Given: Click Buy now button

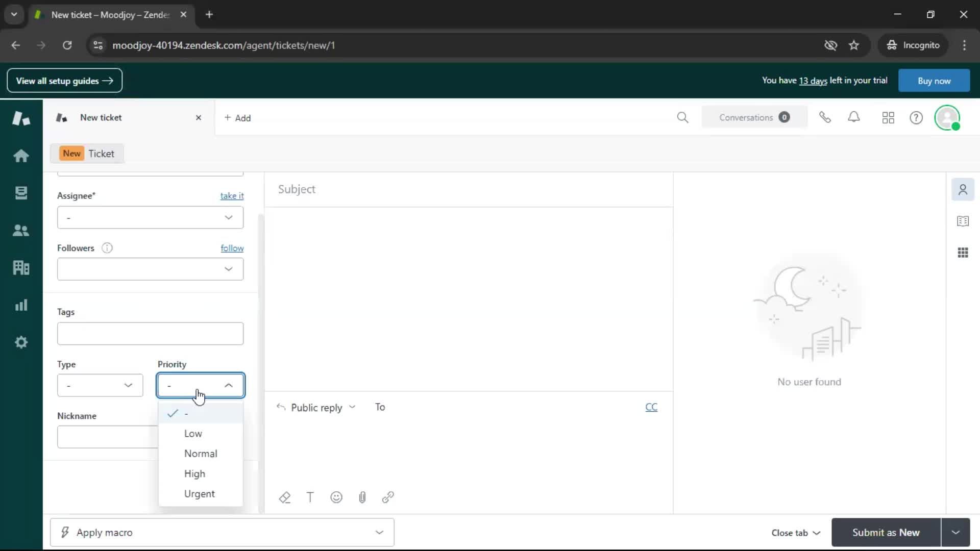Looking at the screenshot, I should 934,81.
